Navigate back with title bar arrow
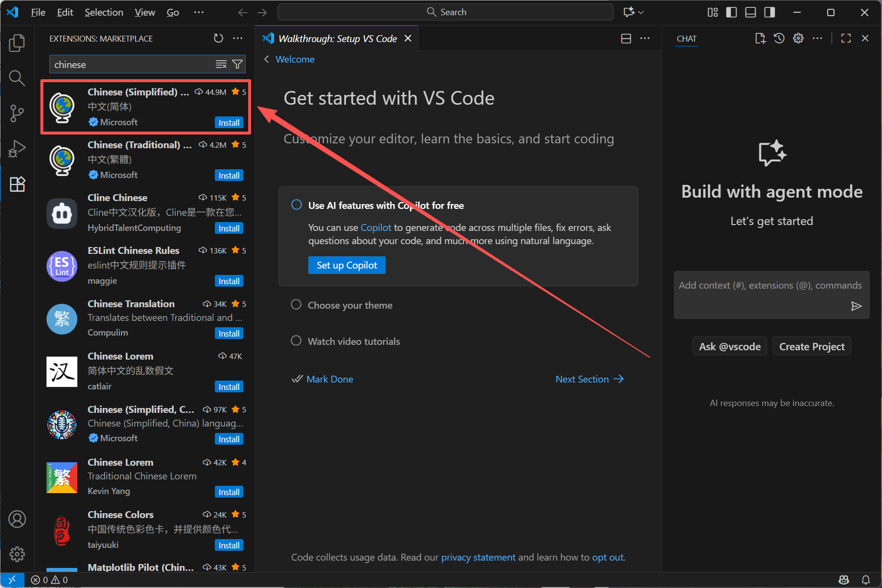This screenshot has height=588, width=882. [243, 12]
